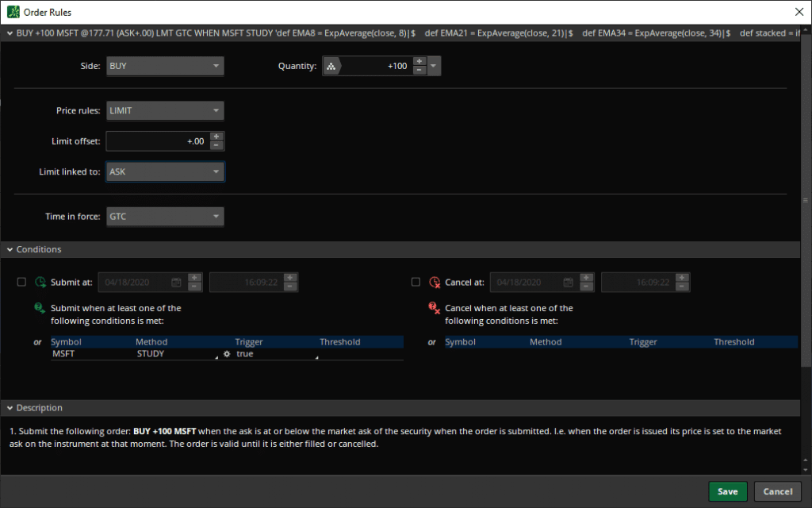Select the MSFT symbol cell
Viewport: 812px width, 508px height.
click(x=87, y=354)
